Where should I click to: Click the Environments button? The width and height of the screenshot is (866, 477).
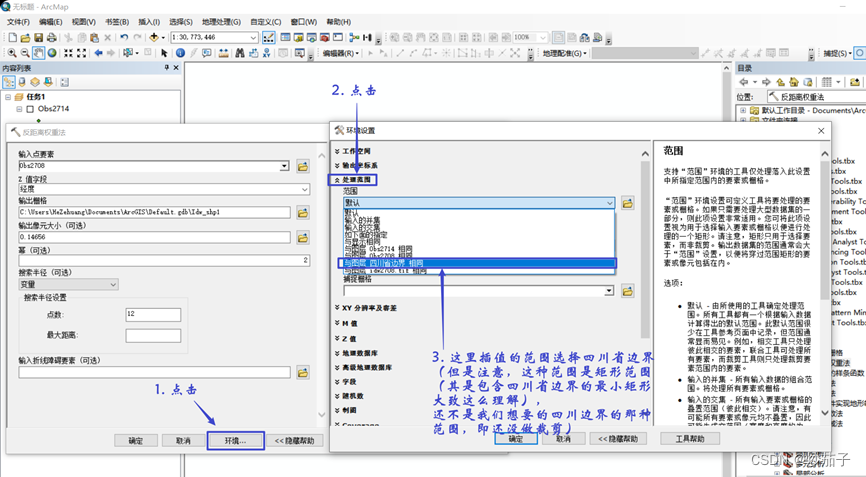tap(235, 440)
